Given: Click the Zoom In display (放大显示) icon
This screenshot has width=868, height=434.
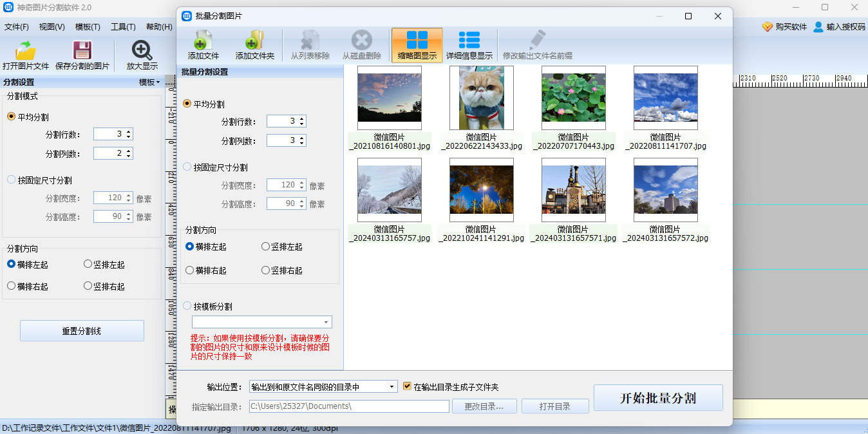Looking at the screenshot, I should click(x=142, y=51).
